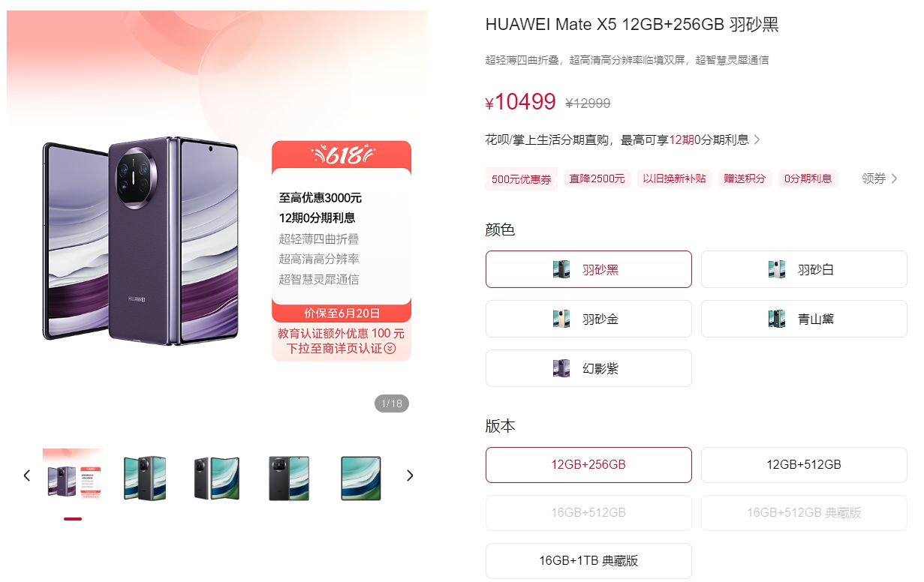View the black phone back thumbnail
The image size is (924, 582).
tap(289, 478)
